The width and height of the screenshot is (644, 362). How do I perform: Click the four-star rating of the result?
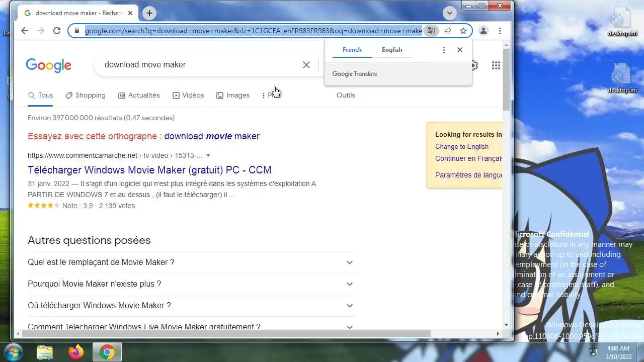coord(44,206)
